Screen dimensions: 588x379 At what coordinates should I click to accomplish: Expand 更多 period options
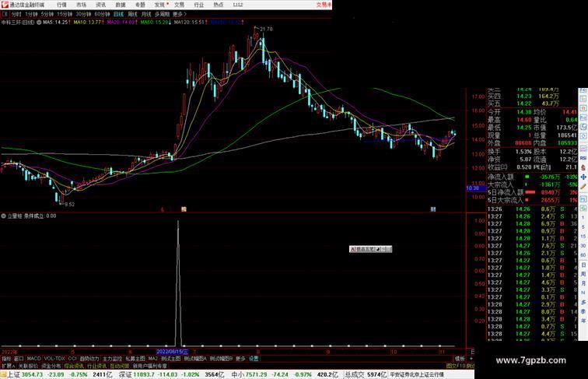[179, 14]
